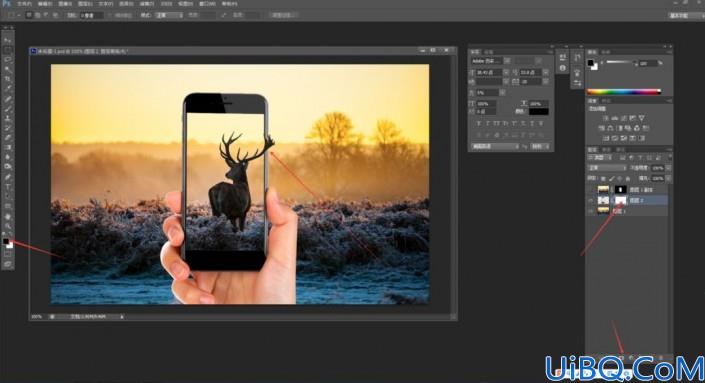Open the Character panel's anti-aliasing method dropdown
705x383 pixels.
click(x=540, y=147)
